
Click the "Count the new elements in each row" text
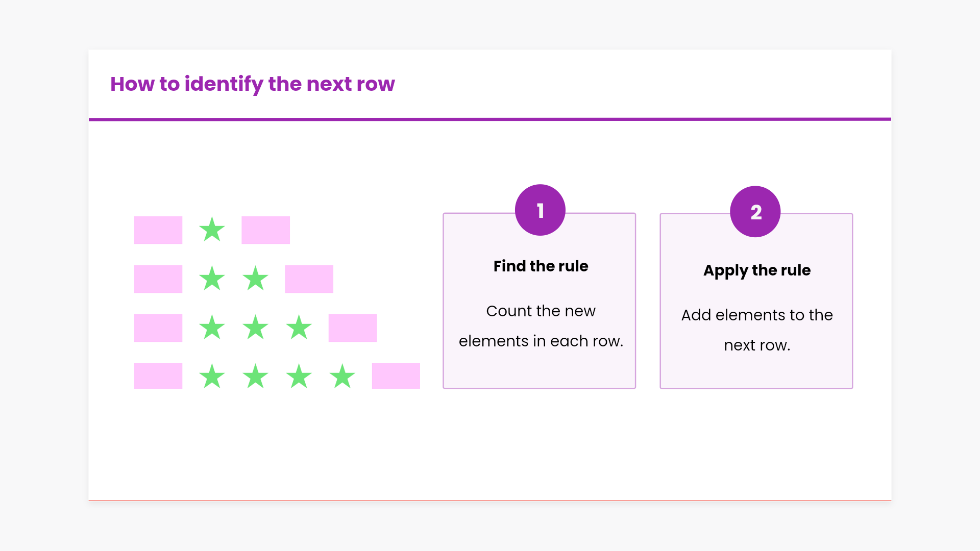(x=541, y=326)
